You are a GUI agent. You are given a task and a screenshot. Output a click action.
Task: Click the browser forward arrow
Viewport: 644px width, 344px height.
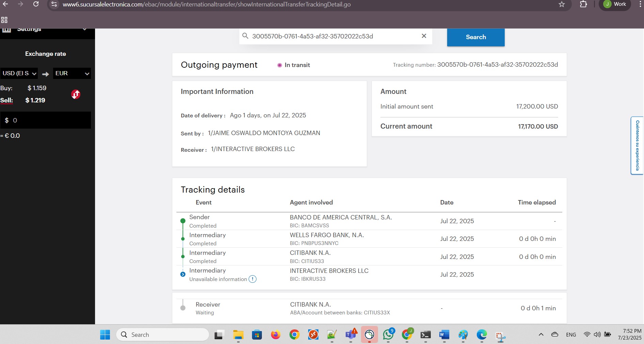point(20,4)
